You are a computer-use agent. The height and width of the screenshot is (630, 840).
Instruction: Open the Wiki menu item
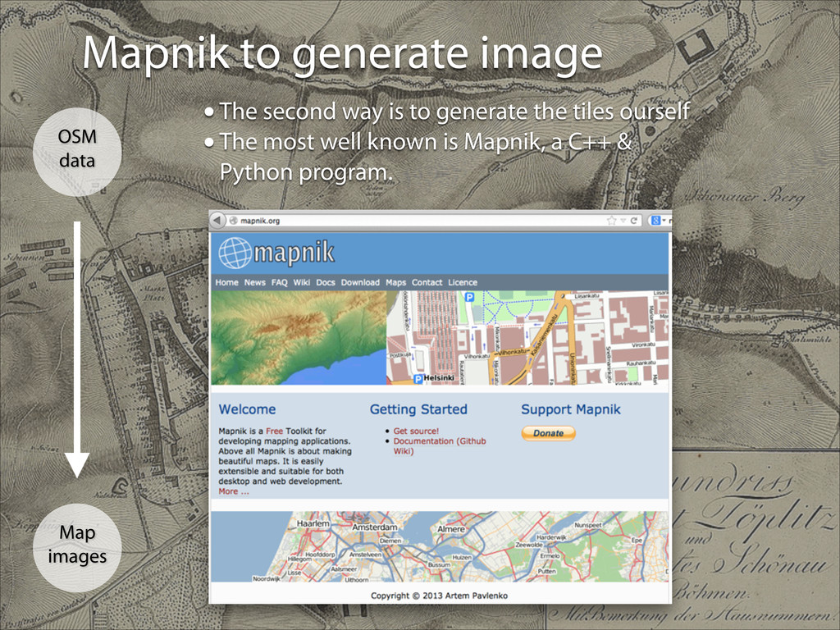[302, 282]
